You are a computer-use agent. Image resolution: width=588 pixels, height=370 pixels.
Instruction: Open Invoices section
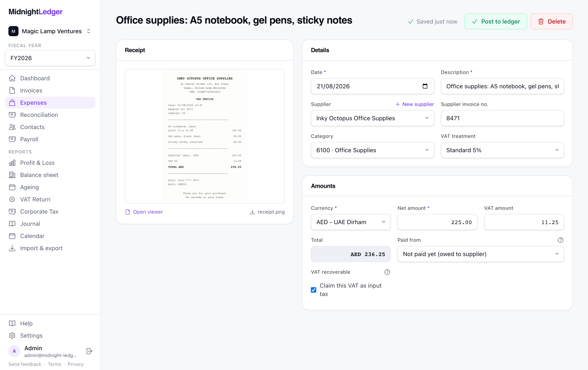click(x=50, y=90)
